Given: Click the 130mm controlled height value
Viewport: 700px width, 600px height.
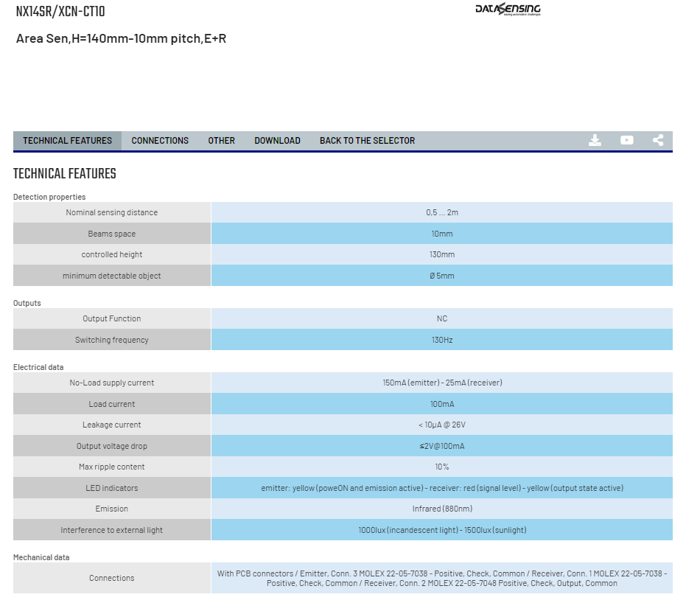Looking at the screenshot, I should (x=442, y=254).
